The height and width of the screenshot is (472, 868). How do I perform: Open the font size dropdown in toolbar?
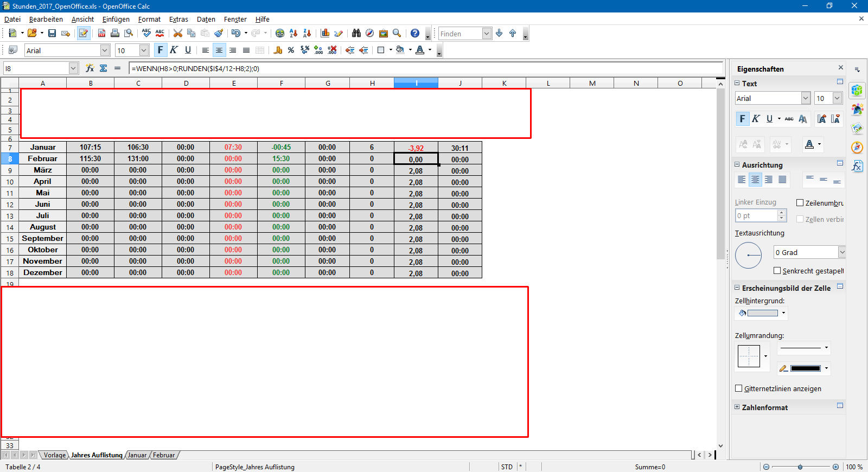(144, 50)
